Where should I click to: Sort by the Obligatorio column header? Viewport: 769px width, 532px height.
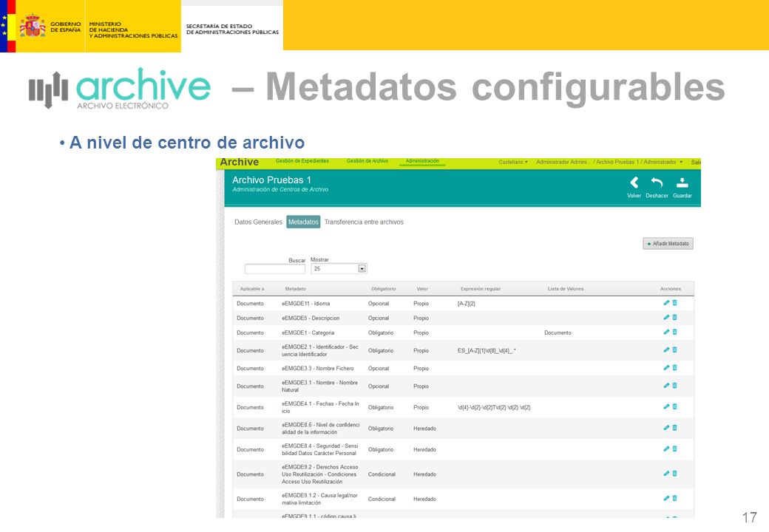pyautogui.click(x=384, y=289)
